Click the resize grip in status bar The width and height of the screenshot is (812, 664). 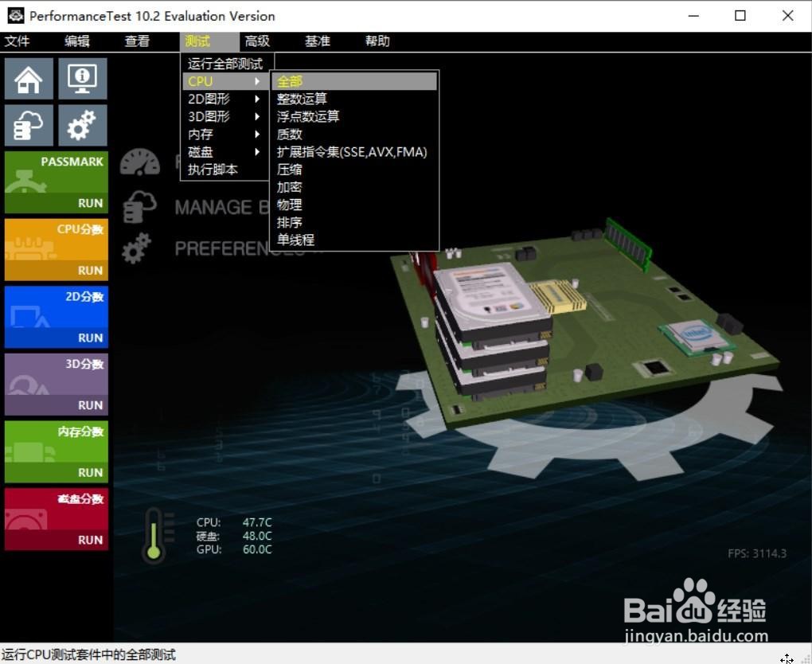click(805, 658)
